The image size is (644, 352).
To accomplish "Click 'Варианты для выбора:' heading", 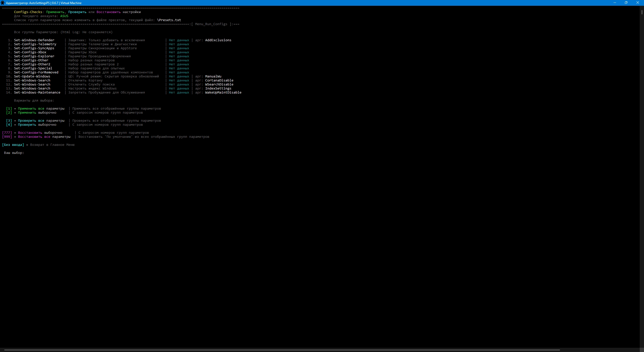I will pos(34,101).
